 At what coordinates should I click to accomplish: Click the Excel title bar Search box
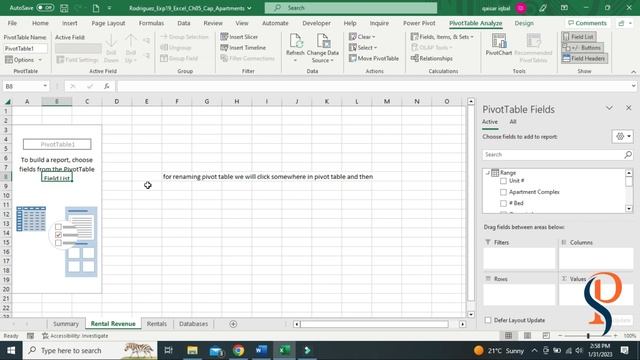[351, 8]
